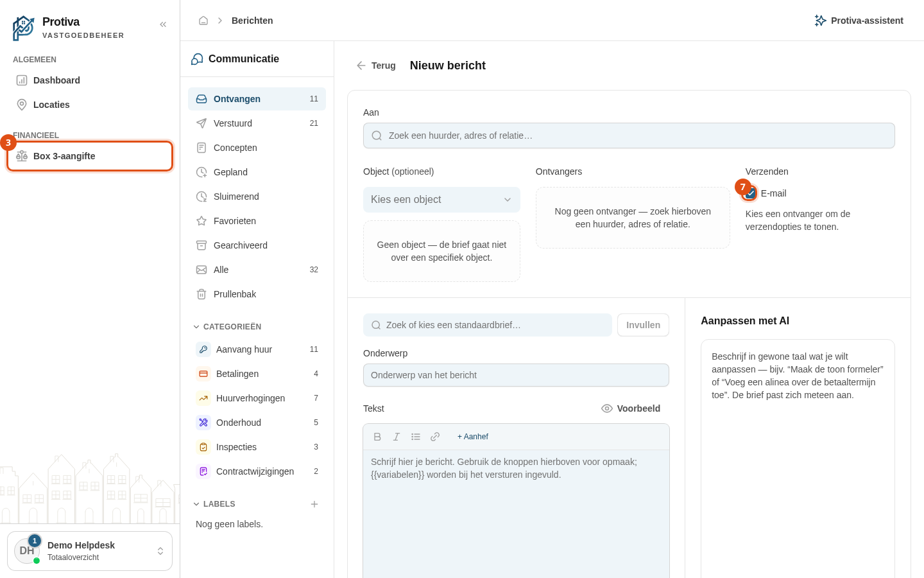Insert a bulleted list in the editor
This screenshot has width=924, height=578.
416,437
